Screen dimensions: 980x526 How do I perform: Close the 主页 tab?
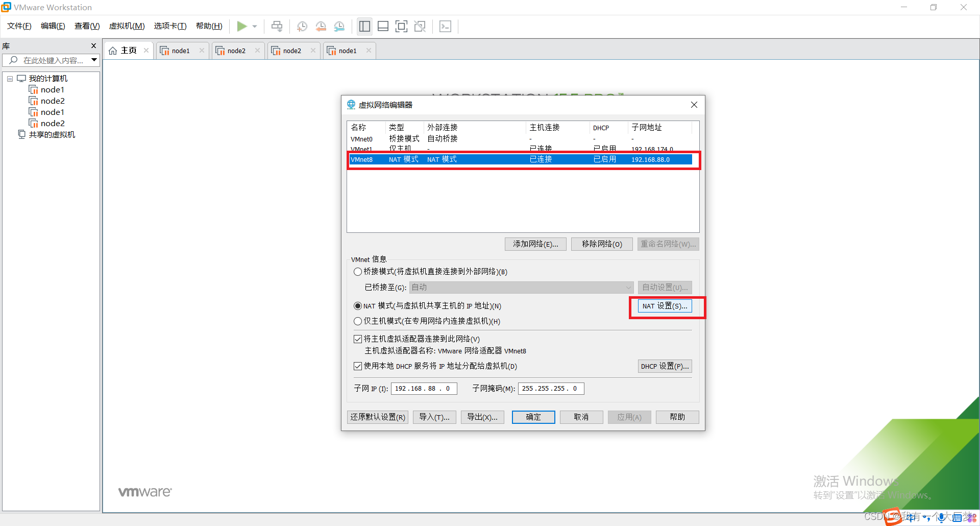point(146,51)
